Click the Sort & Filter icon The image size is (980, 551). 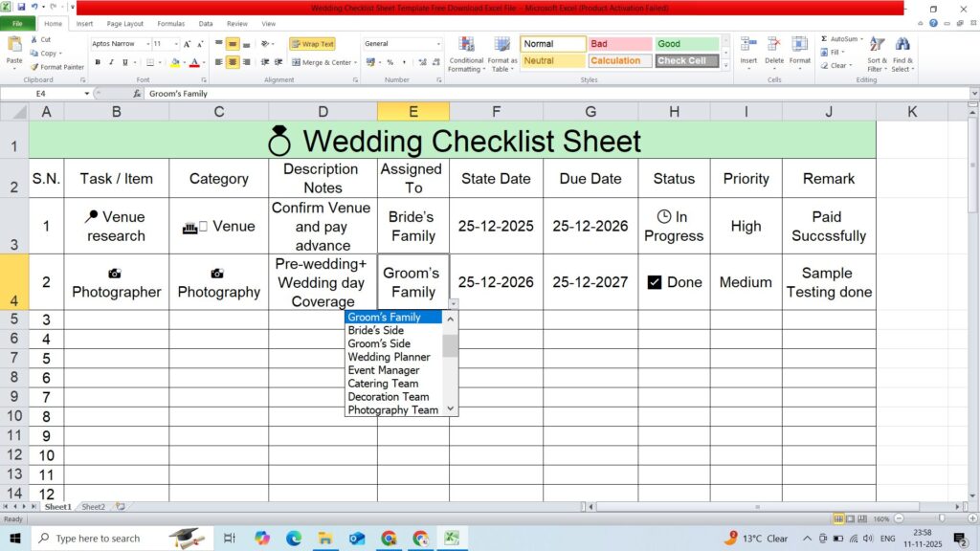[877, 45]
